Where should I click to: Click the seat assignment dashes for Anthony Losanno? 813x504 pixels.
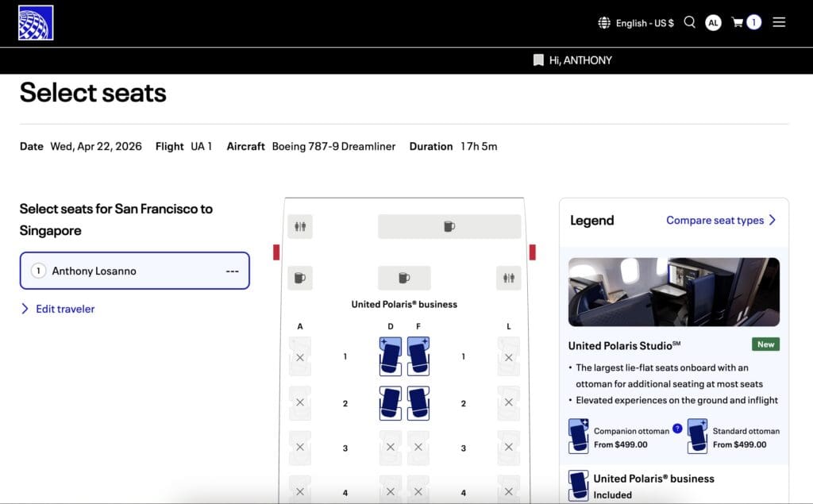coord(233,271)
